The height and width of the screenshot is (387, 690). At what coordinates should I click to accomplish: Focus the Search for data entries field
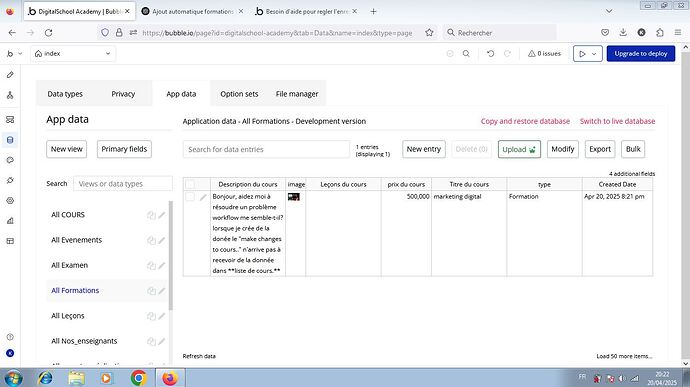click(x=266, y=149)
